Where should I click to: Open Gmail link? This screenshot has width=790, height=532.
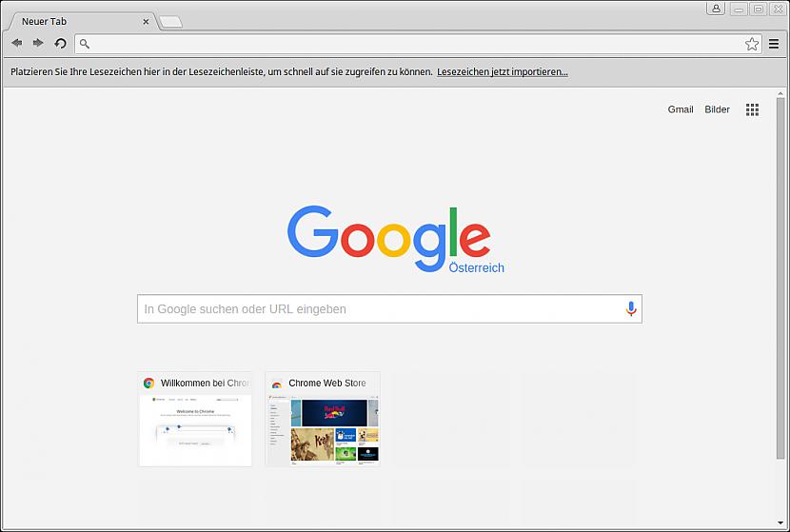pos(681,109)
